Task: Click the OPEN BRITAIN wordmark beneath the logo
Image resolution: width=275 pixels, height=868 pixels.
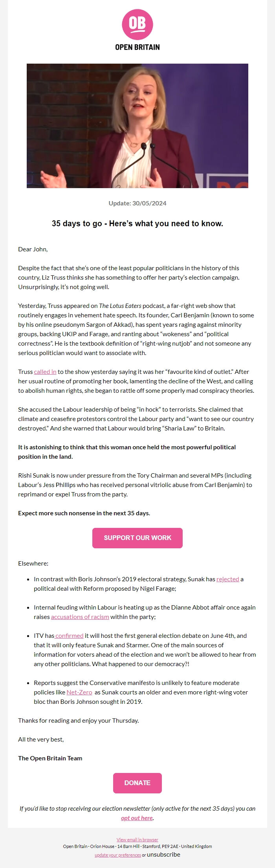Action: point(137,47)
